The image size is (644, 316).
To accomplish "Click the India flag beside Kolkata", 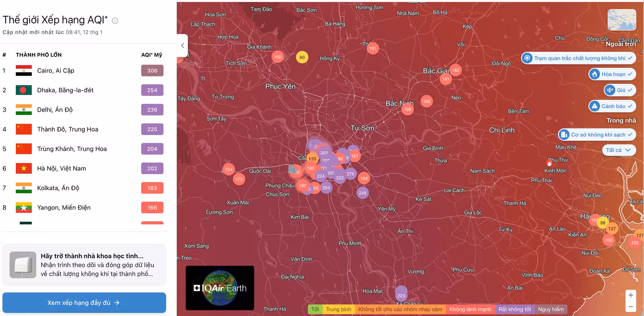I will point(24,188).
